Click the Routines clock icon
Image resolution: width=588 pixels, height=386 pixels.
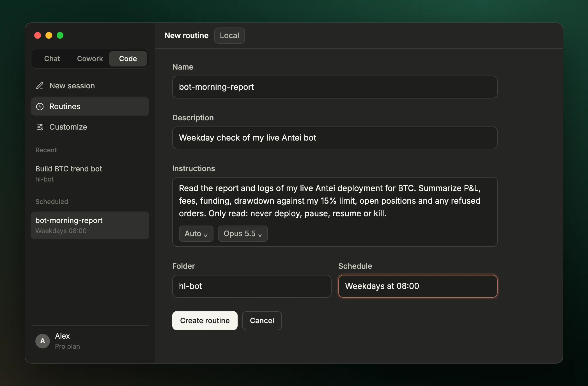40,107
